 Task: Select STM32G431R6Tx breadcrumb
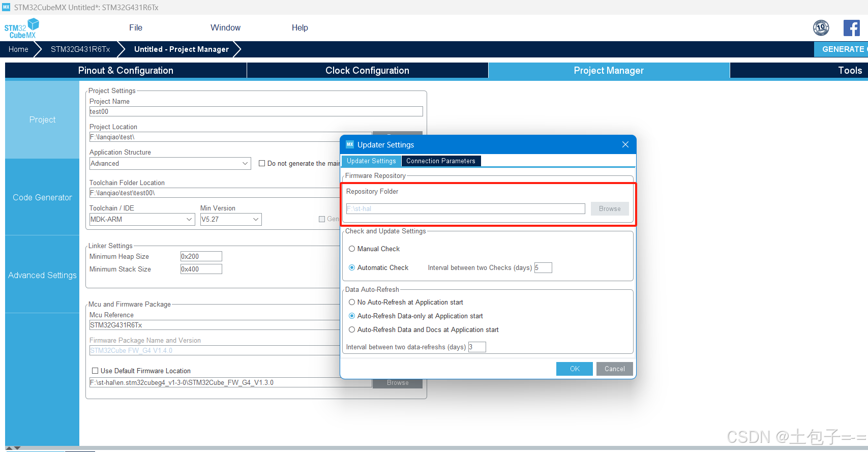80,49
